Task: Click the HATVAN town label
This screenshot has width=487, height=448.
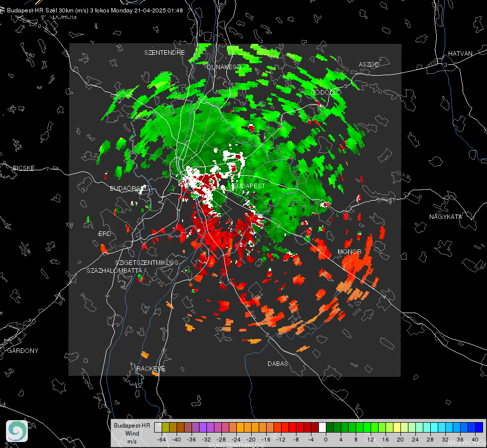Action: pos(460,53)
